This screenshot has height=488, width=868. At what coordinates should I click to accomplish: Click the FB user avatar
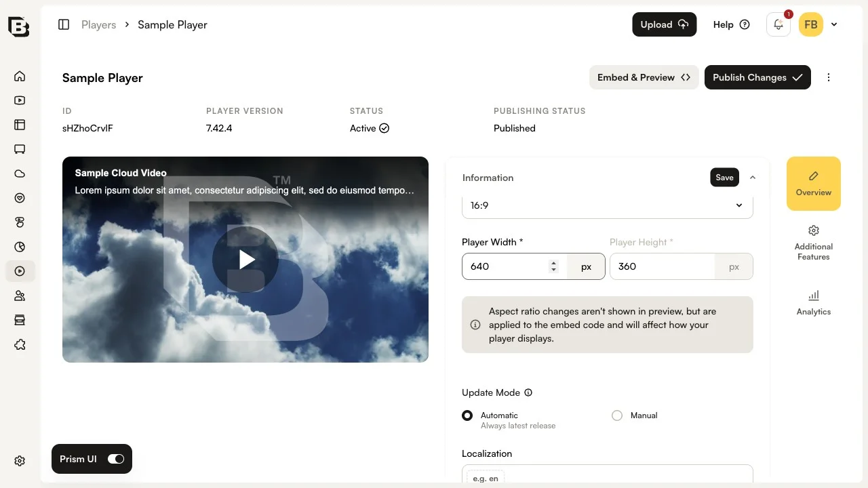click(811, 24)
